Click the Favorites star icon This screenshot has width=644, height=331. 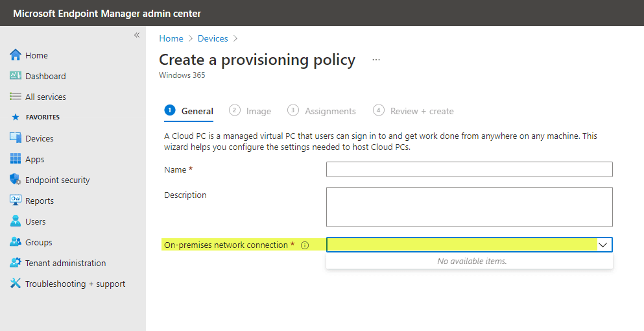16,117
